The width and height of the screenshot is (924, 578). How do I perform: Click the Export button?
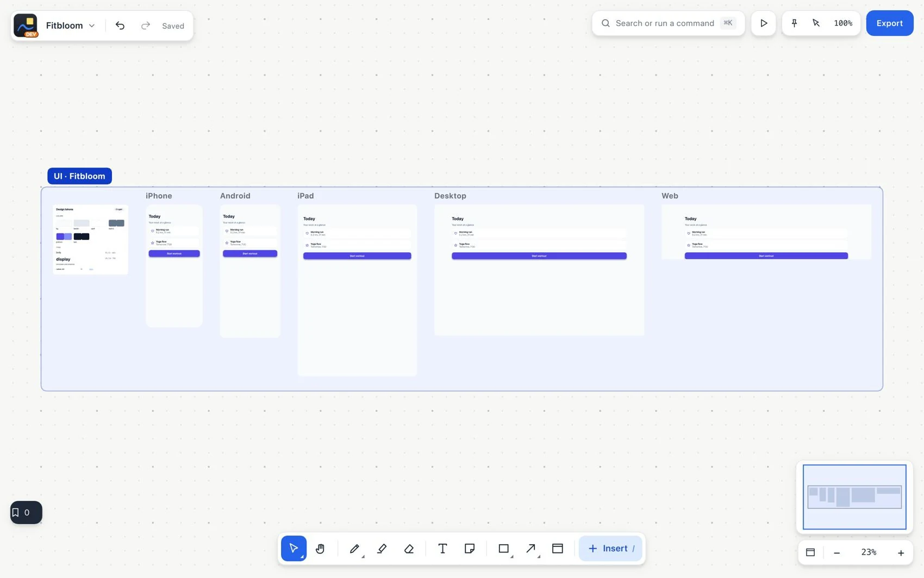[x=889, y=23]
